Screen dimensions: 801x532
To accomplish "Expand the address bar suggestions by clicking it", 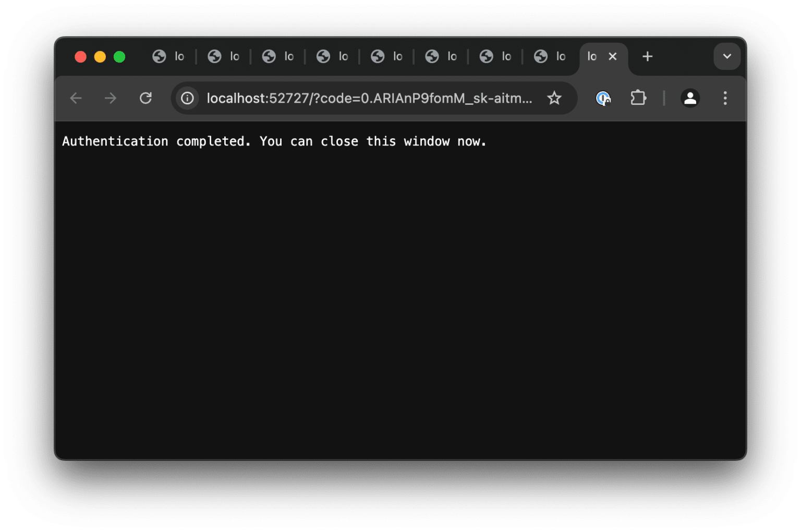I will click(x=365, y=98).
